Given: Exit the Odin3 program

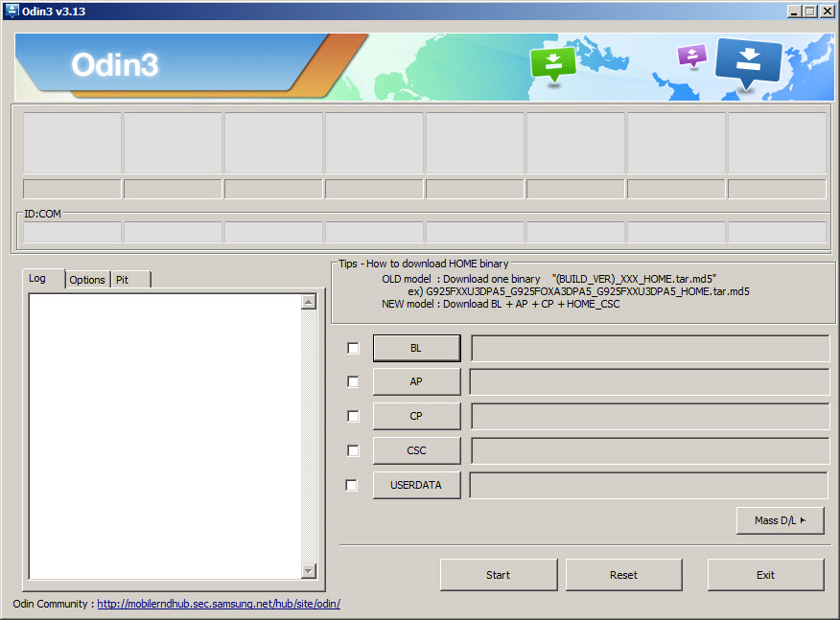Looking at the screenshot, I should point(765,575).
